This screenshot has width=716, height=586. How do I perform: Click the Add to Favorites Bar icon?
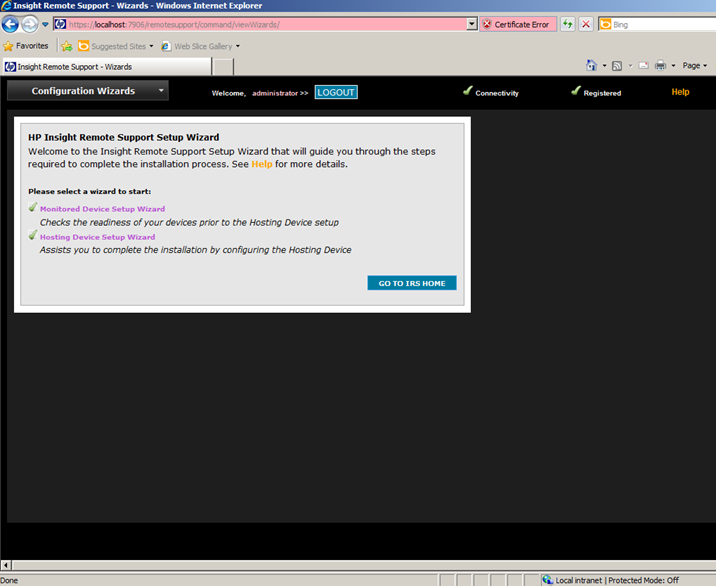pyautogui.click(x=67, y=46)
